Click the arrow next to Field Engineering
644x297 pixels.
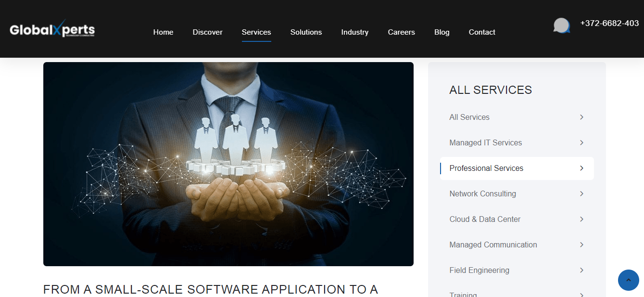(581, 270)
